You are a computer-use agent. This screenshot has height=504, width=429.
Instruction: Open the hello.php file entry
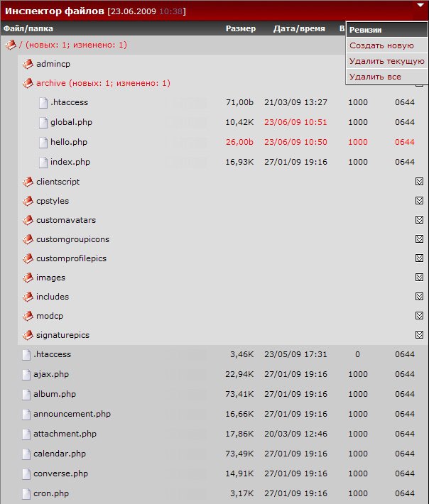coord(69,142)
